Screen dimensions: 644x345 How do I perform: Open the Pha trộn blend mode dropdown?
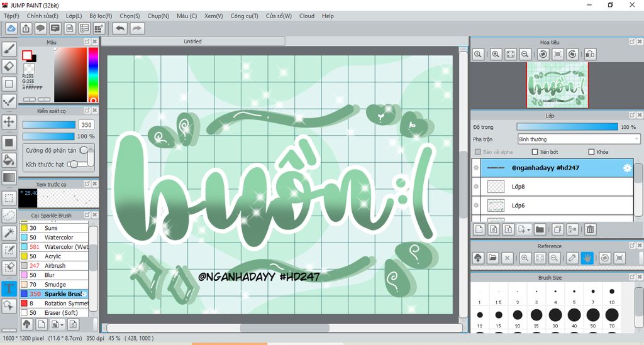[x=579, y=139]
